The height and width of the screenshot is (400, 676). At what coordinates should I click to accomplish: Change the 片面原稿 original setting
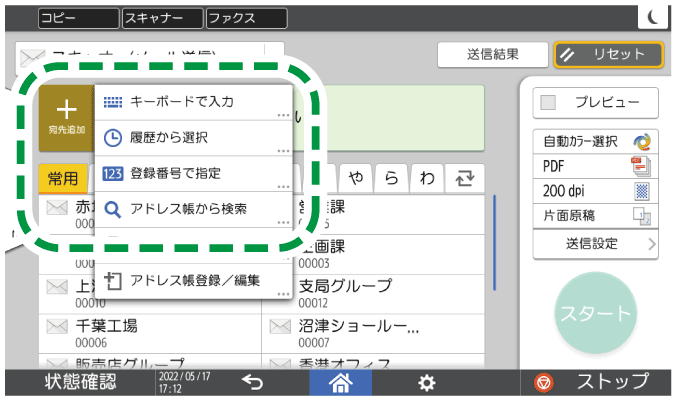click(x=595, y=216)
